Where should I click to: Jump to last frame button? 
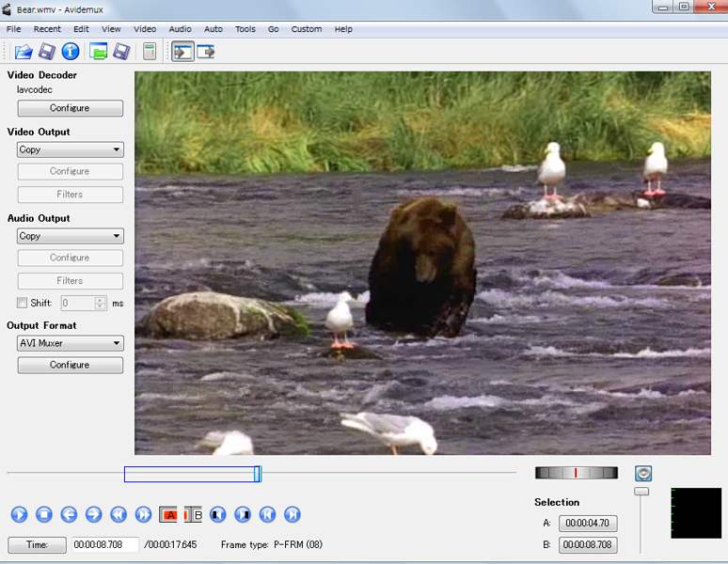pos(293,514)
